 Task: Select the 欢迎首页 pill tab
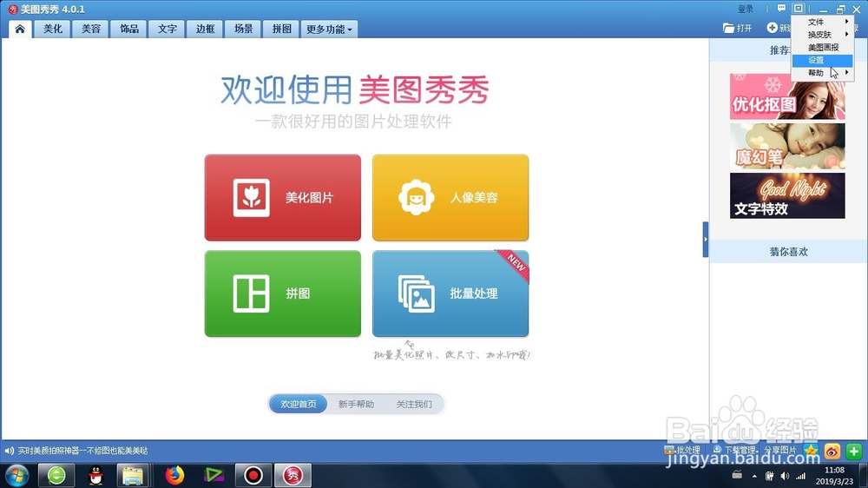point(299,404)
